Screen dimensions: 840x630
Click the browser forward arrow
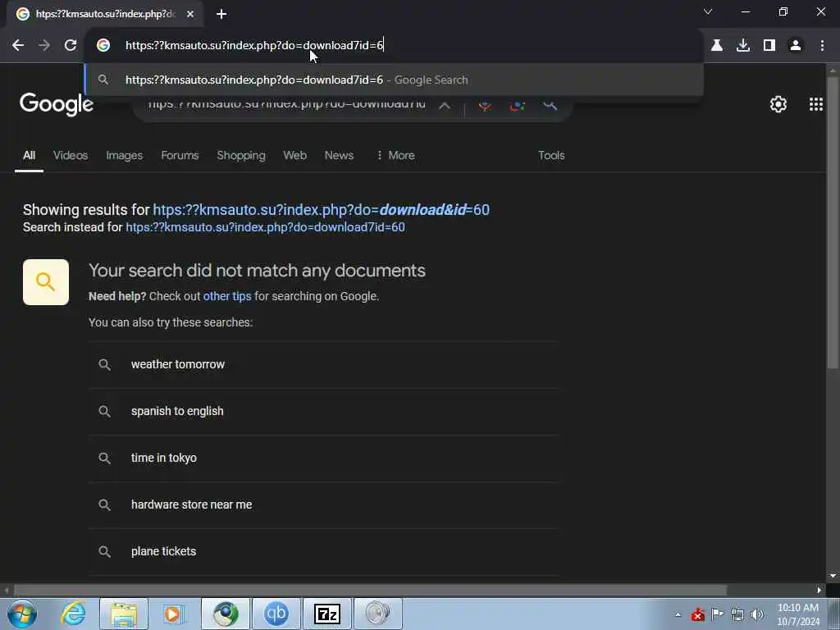click(44, 46)
